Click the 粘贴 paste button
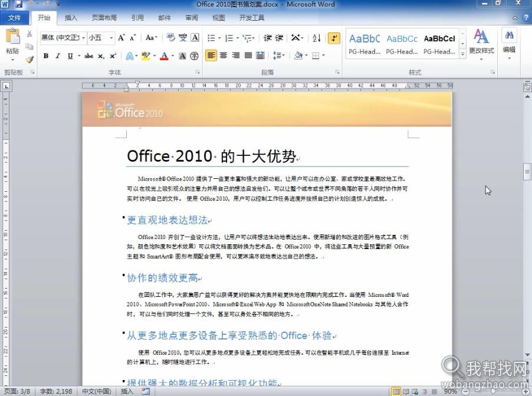The height and width of the screenshot is (396, 532). coord(13,45)
